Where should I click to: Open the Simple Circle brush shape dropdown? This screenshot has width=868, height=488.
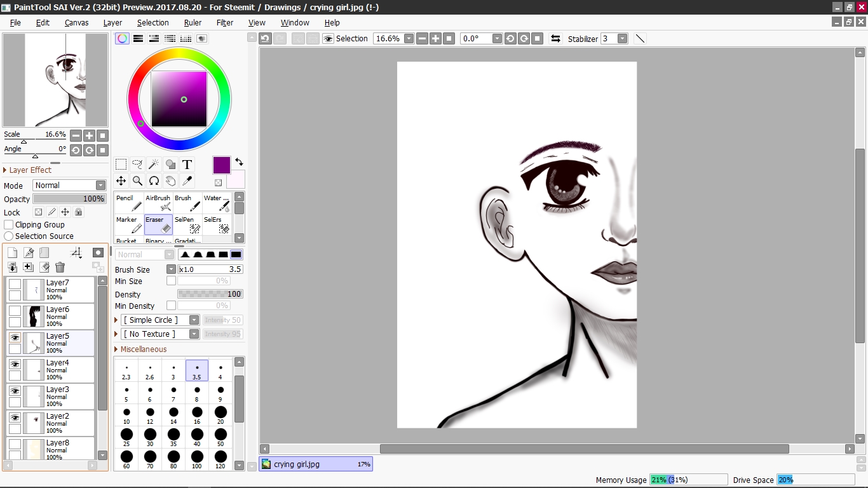[x=194, y=320]
